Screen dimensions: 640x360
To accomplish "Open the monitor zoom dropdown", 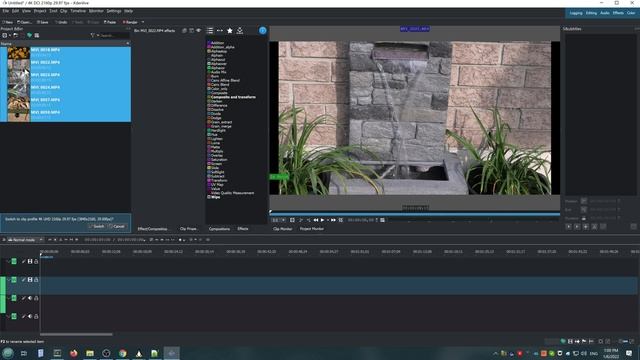I will tap(279, 220).
